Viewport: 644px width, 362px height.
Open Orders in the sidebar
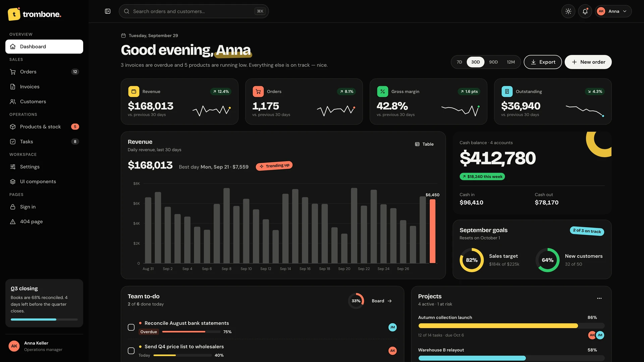click(x=44, y=72)
